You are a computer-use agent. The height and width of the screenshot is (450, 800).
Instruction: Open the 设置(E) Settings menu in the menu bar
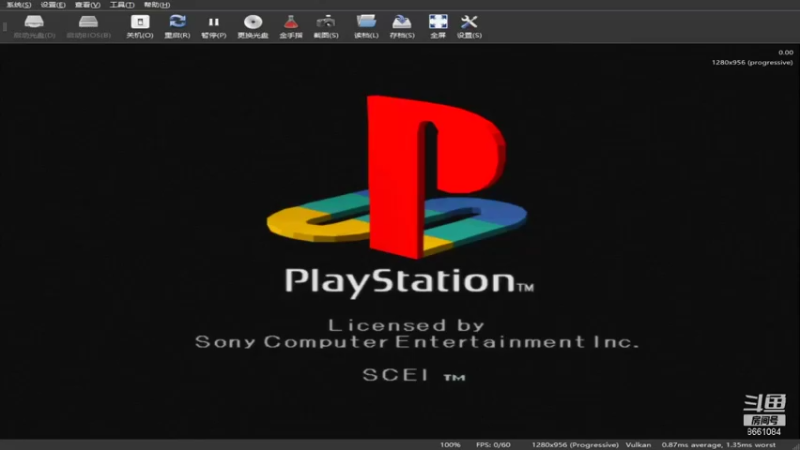53,5
